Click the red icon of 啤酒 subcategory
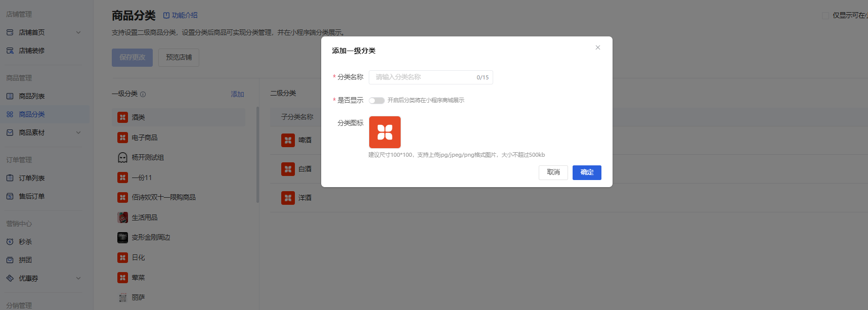 tap(288, 140)
